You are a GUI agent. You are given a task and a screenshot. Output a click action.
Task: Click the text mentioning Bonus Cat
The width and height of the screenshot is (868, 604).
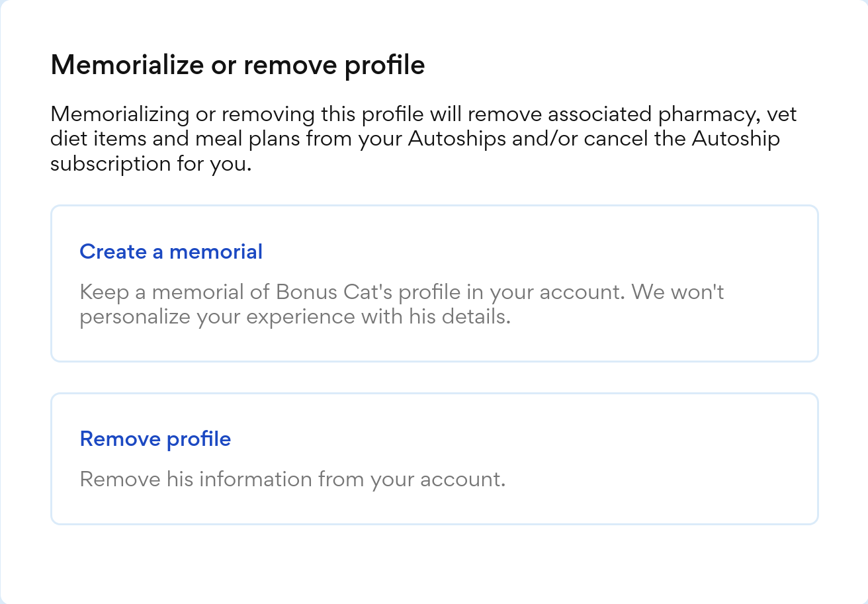pyautogui.click(x=402, y=292)
